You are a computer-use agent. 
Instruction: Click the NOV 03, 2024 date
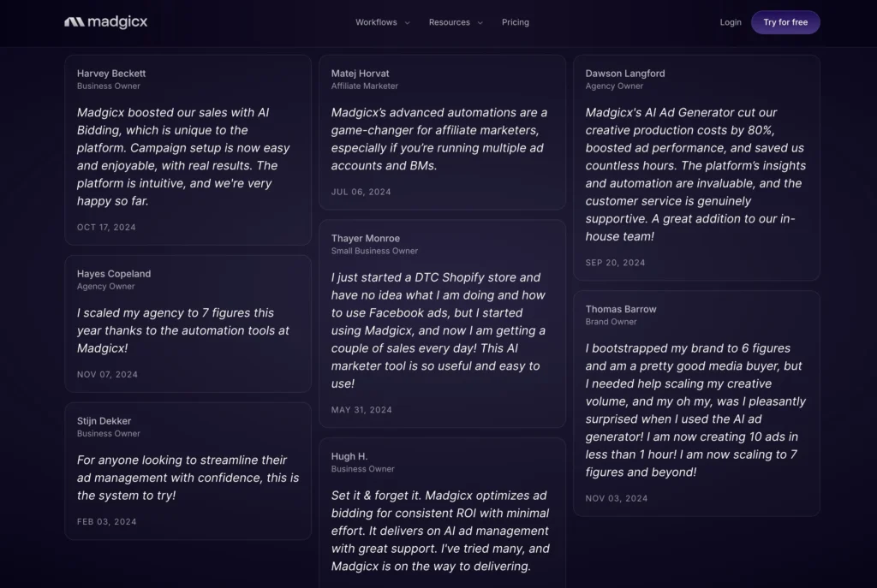pyautogui.click(x=617, y=498)
